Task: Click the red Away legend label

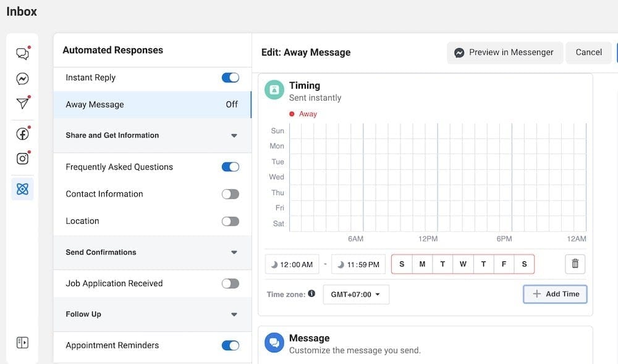Action: coord(308,114)
